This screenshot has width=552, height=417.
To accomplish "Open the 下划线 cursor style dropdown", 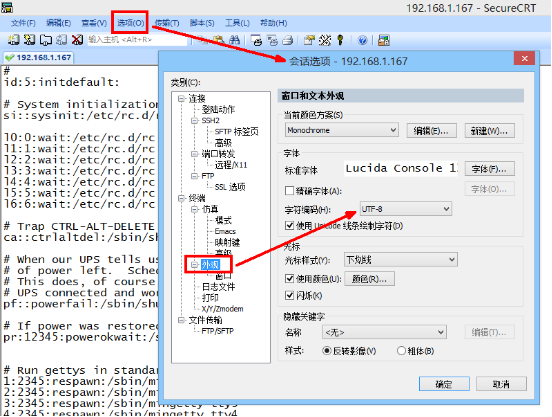I will click(x=400, y=260).
